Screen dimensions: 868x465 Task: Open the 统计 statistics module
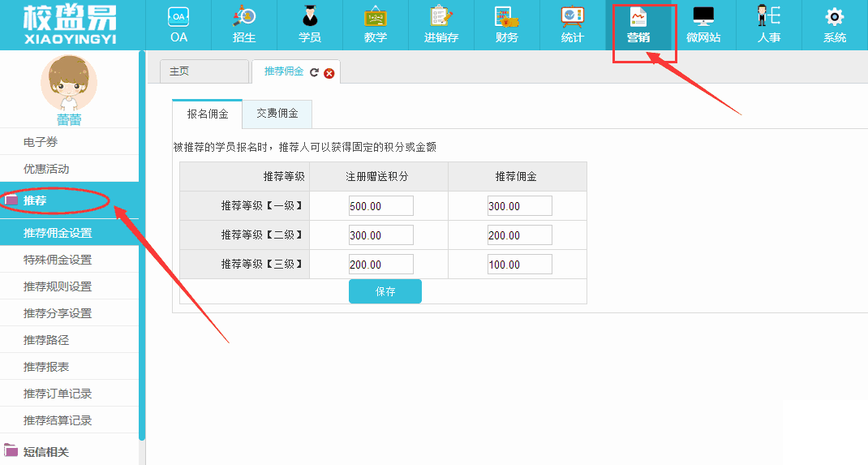click(x=573, y=25)
